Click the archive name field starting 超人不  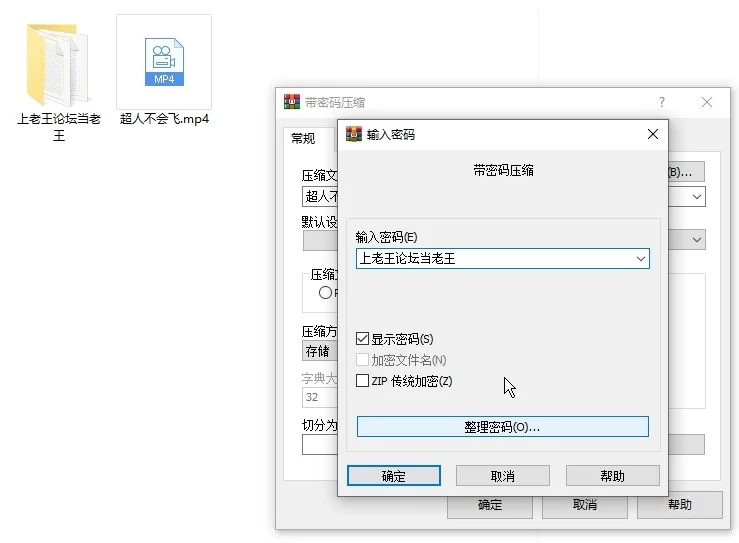click(320, 197)
